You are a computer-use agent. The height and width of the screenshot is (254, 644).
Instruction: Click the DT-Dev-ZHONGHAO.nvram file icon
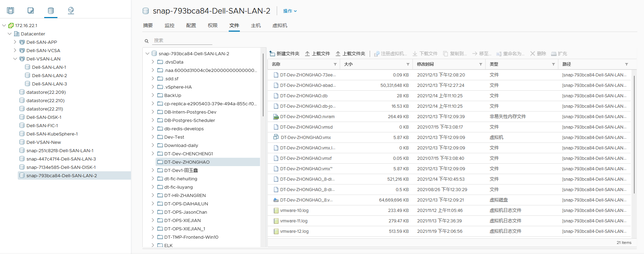(x=276, y=117)
